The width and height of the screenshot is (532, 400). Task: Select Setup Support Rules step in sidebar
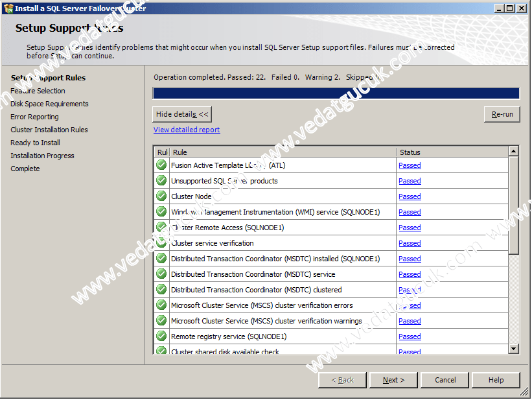(48, 78)
